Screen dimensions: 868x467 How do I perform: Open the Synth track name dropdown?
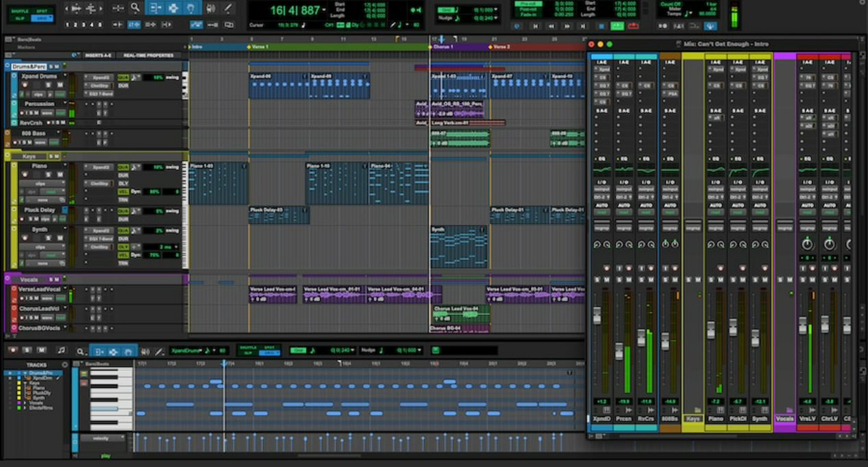(65, 228)
